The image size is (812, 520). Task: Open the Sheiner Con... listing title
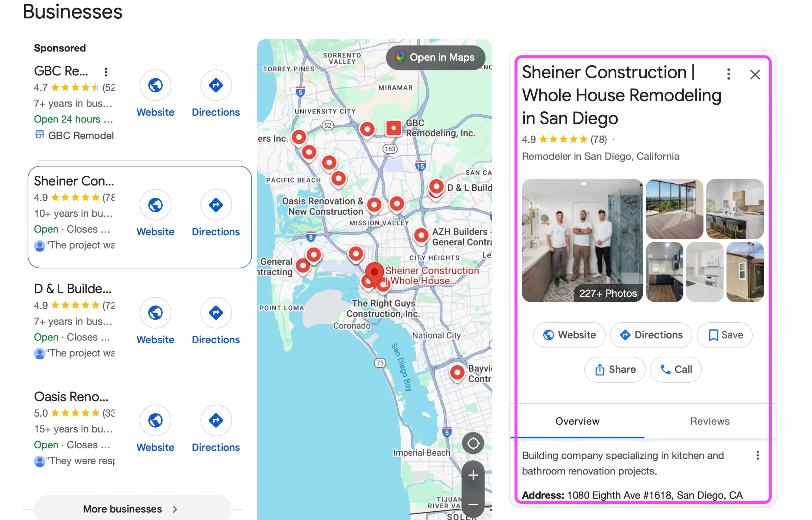point(74,181)
